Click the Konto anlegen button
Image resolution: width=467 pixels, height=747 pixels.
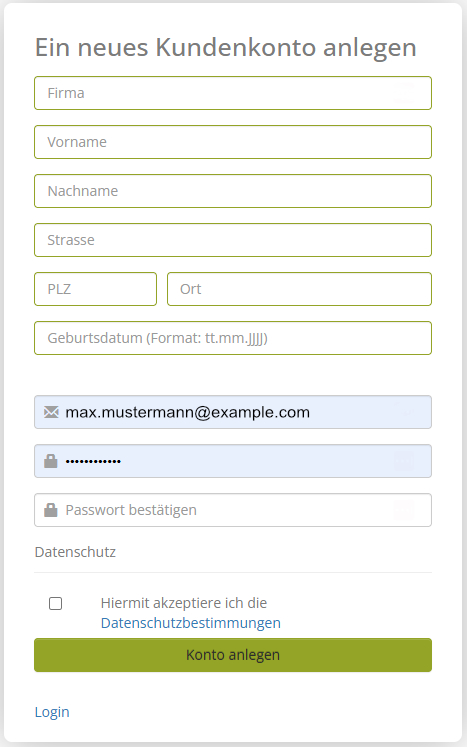click(233, 655)
